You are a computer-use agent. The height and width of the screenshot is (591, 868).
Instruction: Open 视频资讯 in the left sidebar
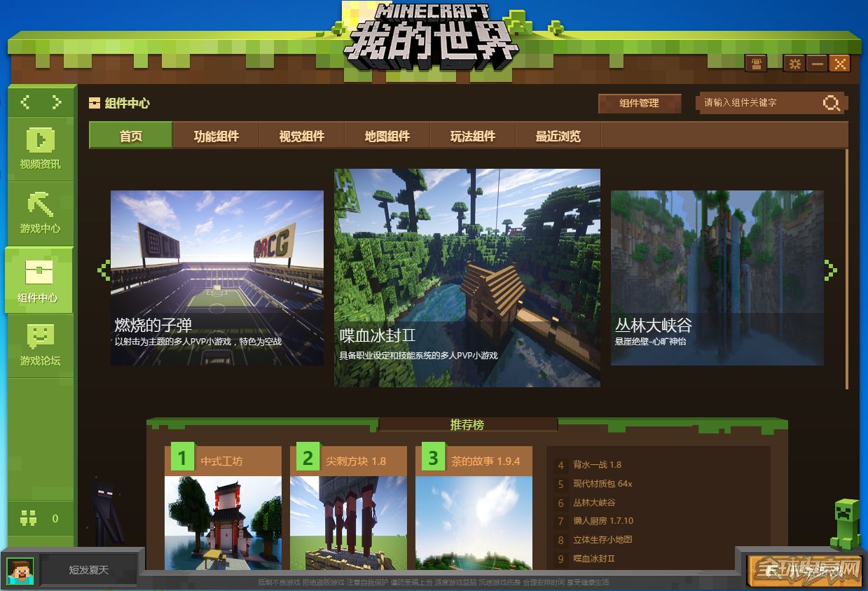41,149
